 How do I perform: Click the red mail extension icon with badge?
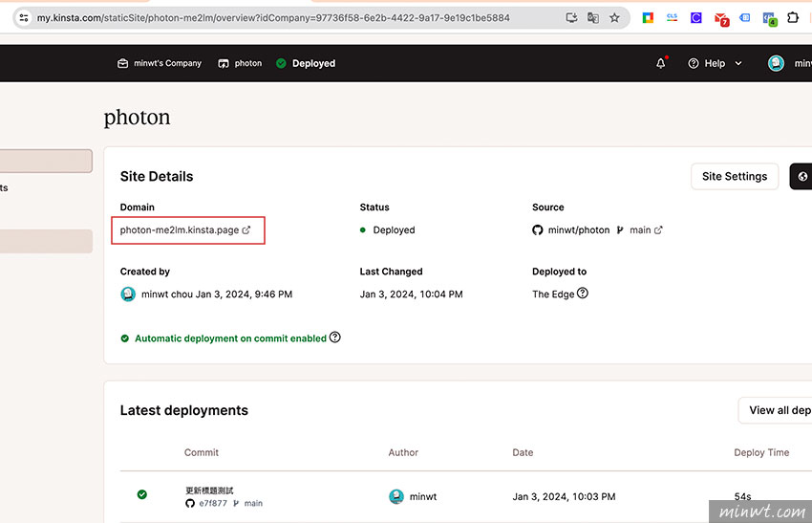coord(721,19)
